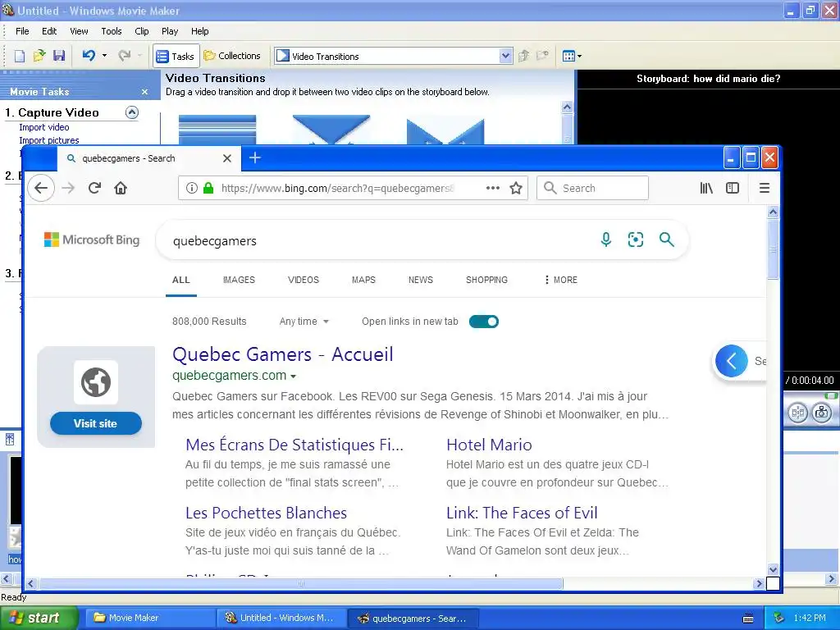Click the Bing query box with quebecgamers
The image size is (840, 630).
pos(375,240)
